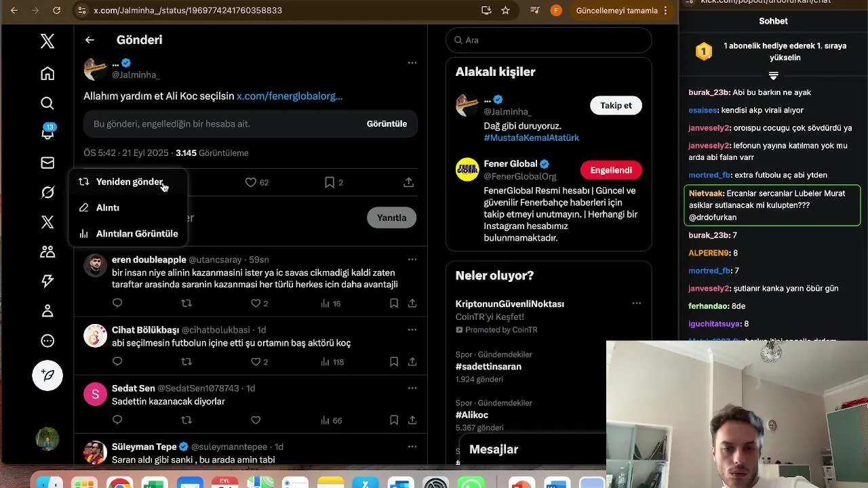Bookmark Cihat Bölükbaşı's reply
This screenshot has height=488, width=868.
394,362
